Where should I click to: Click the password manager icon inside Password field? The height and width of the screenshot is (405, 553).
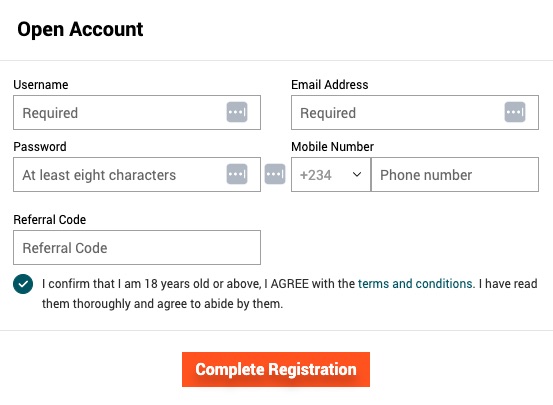tap(237, 174)
